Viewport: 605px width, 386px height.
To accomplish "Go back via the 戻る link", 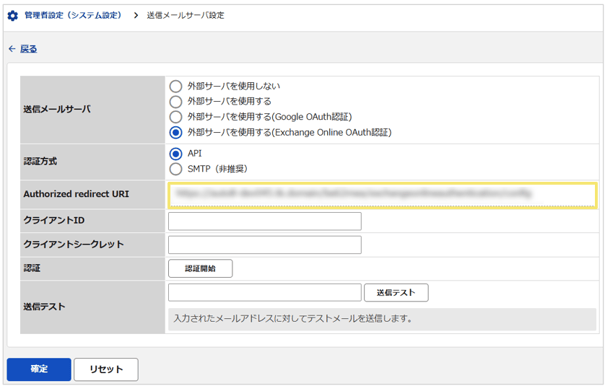I will (29, 49).
